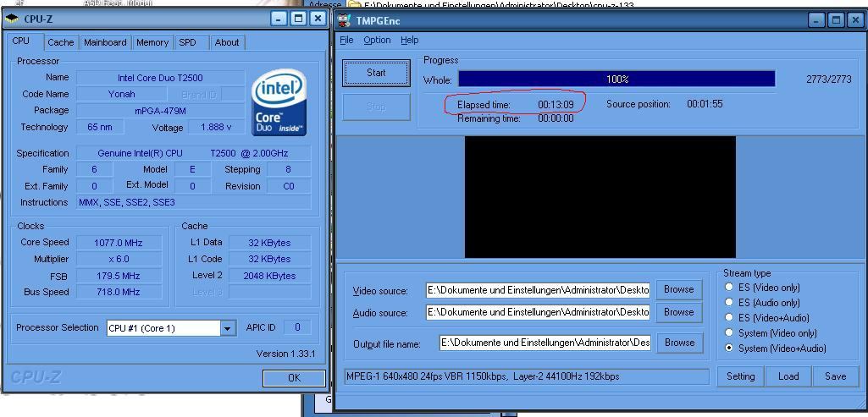Click the black video preview area

[600, 197]
